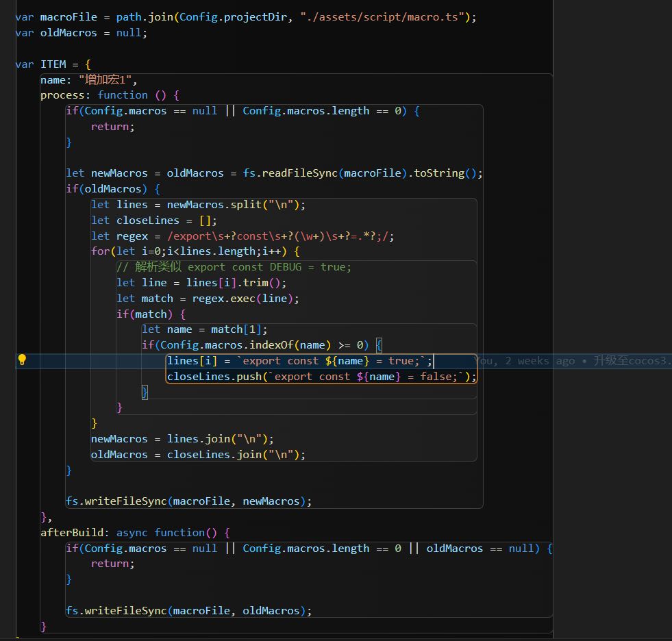Click 'fs.writeFileSync(macroFile, newMacros);'
The image size is (672, 641).
click(188, 501)
